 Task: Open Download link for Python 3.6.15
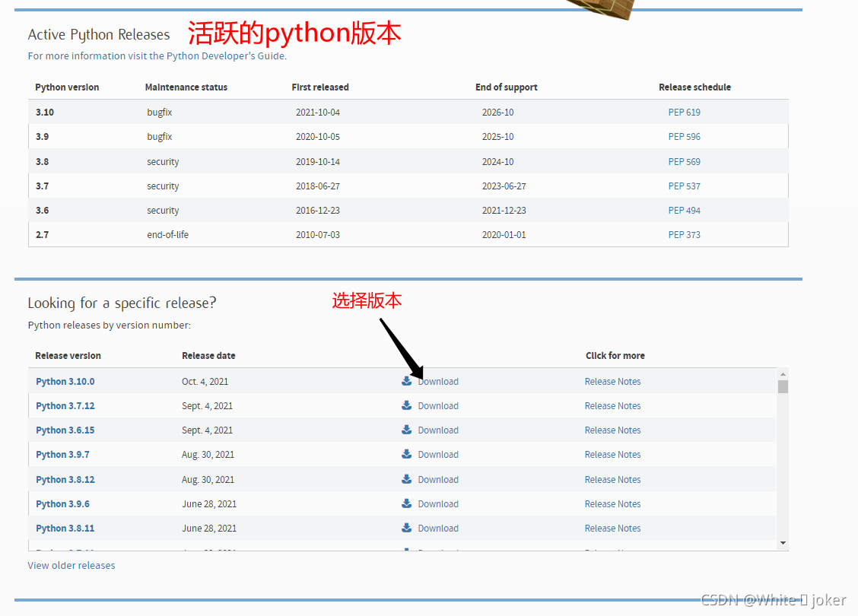pos(438,430)
